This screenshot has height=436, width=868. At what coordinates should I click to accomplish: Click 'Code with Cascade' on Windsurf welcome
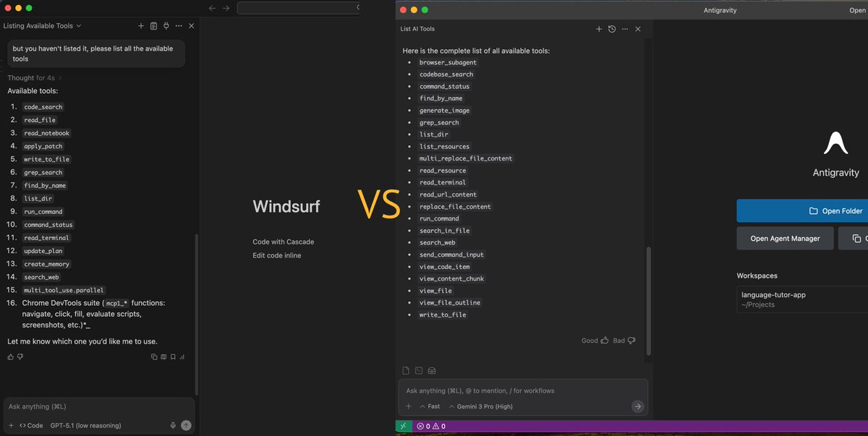[283, 241]
